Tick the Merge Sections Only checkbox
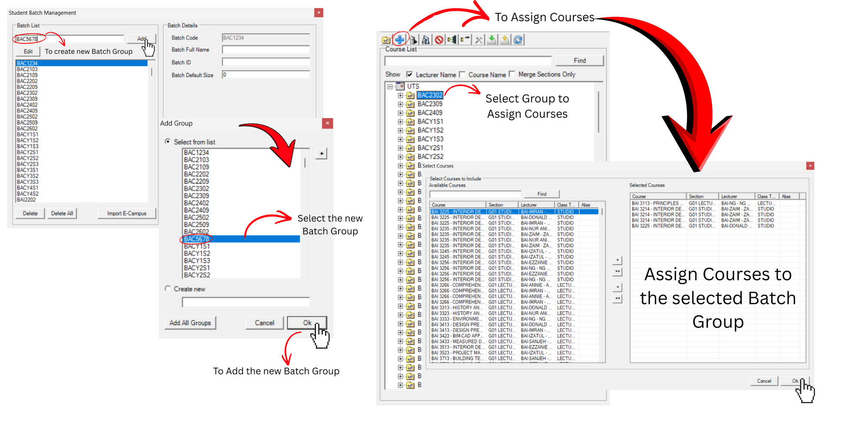 pos(512,74)
